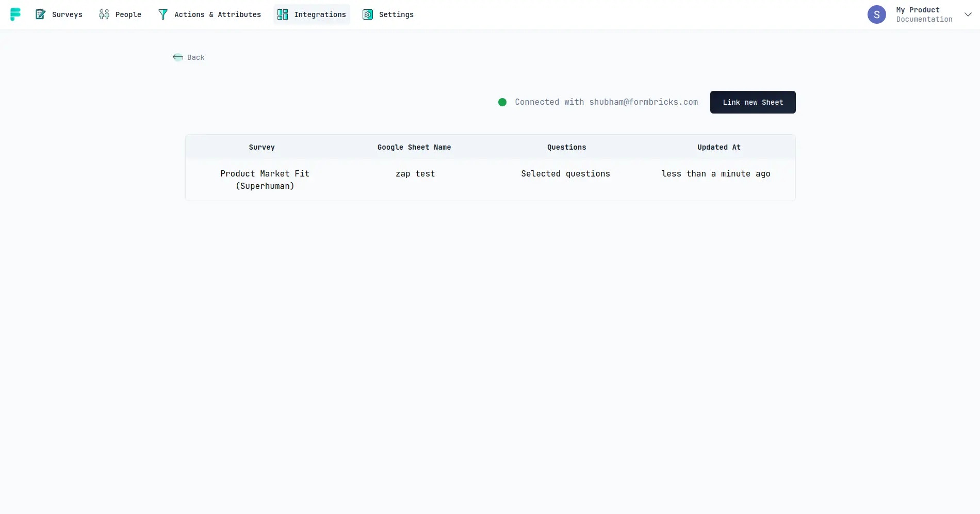Go to the People section

tap(120, 14)
